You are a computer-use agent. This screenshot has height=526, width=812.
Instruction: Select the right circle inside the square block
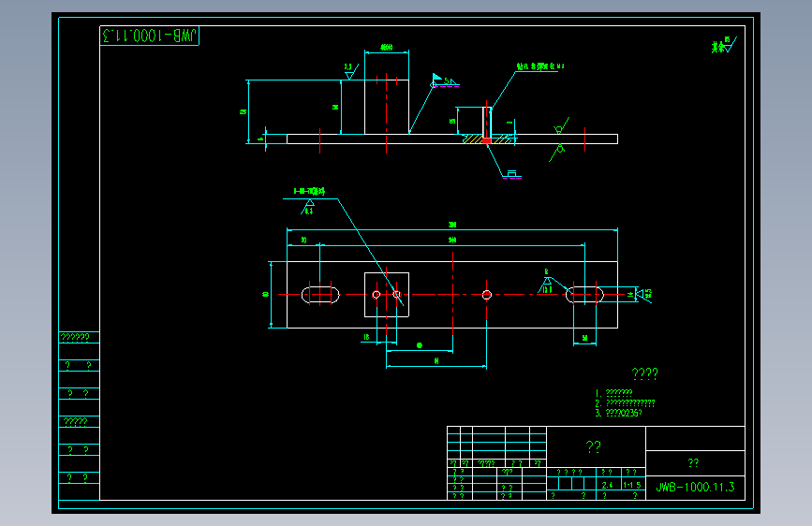coord(397,295)
